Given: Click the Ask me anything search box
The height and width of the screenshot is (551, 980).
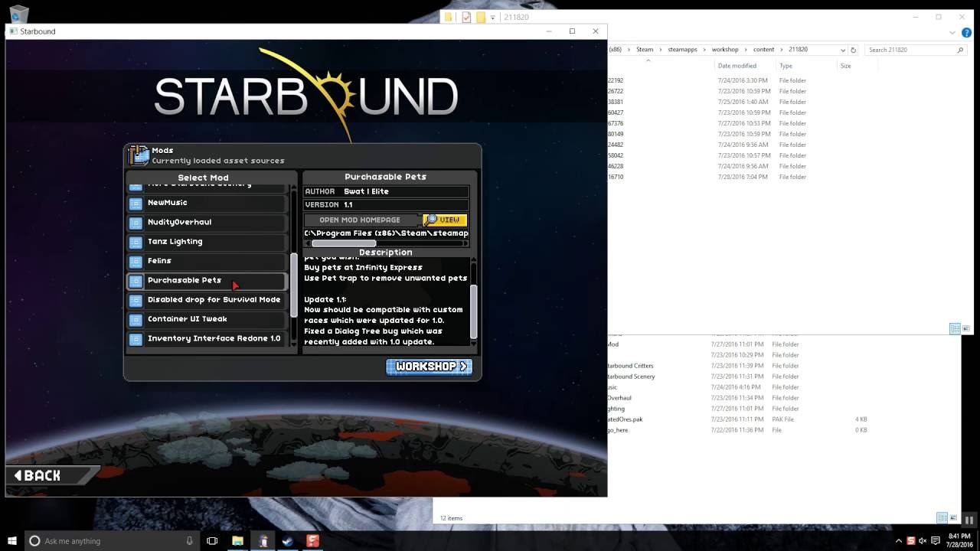Looking at the screenshot, I should coord(111,540).
